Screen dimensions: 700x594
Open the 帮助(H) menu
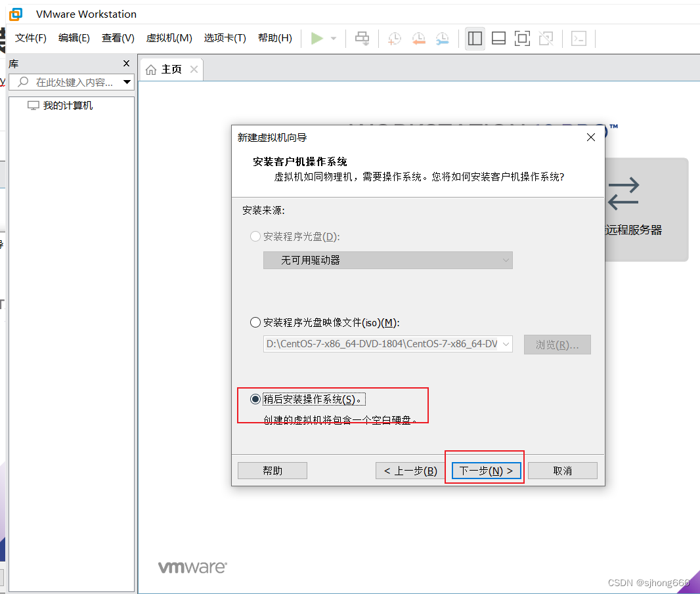pyautogui.click(x=275, y=38)
